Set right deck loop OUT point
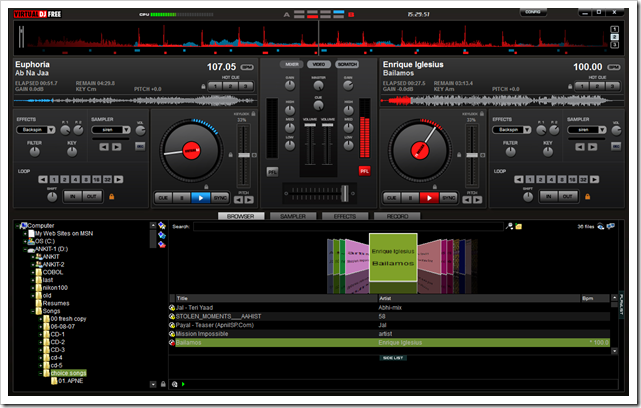Viewport: 641px width, 408px height. click(567, 197)
